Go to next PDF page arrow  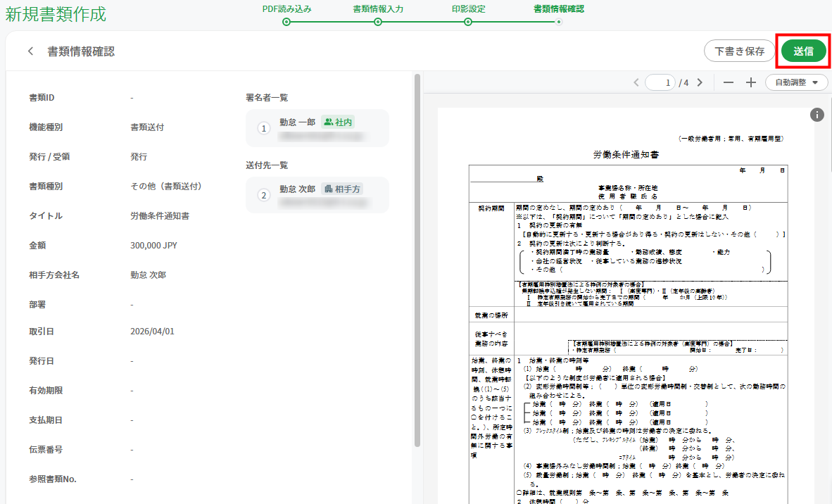pos(700,82)
